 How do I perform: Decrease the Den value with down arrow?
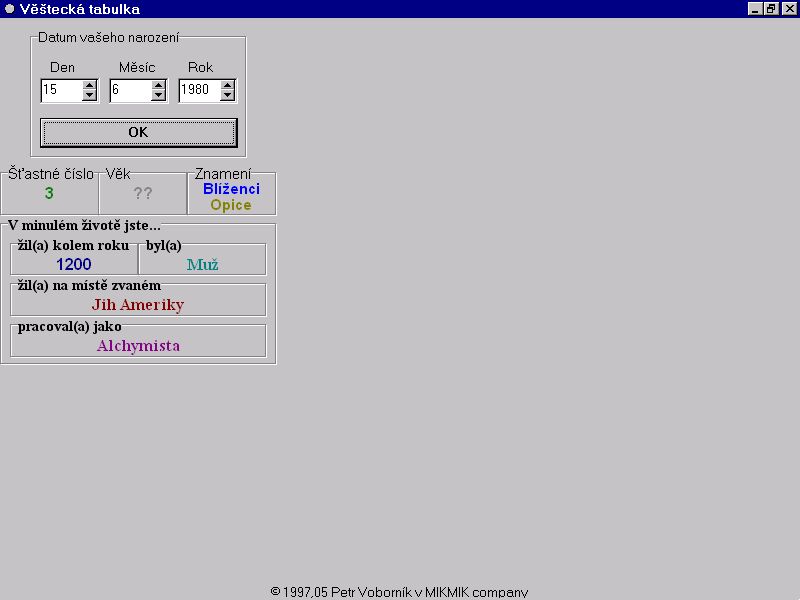(90, 96)
